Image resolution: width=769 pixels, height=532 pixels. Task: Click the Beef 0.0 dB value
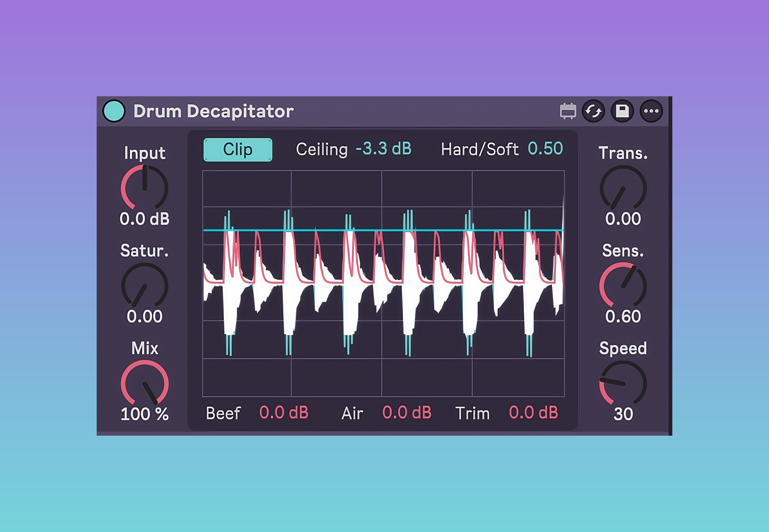pos(284,413)
